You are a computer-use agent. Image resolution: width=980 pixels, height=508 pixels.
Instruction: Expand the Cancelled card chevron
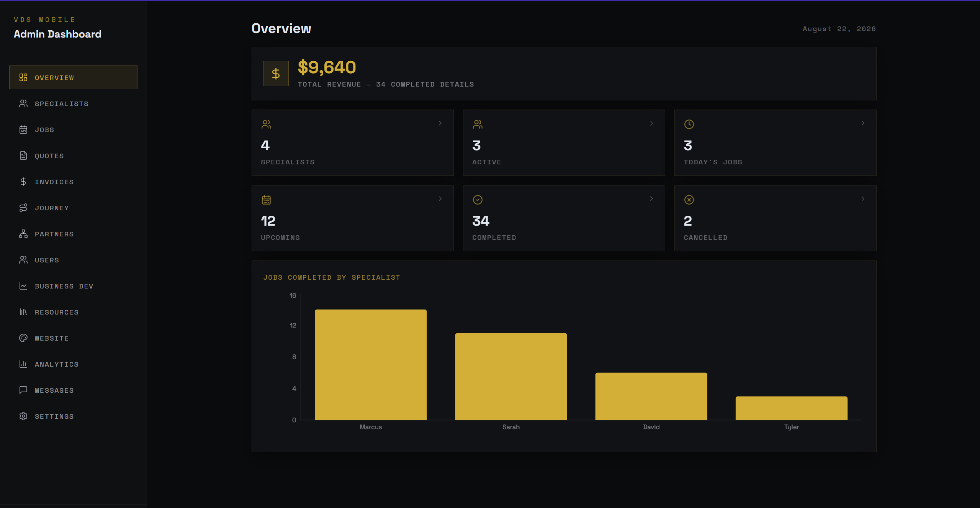pyautogui.click(x=863, y=198)
